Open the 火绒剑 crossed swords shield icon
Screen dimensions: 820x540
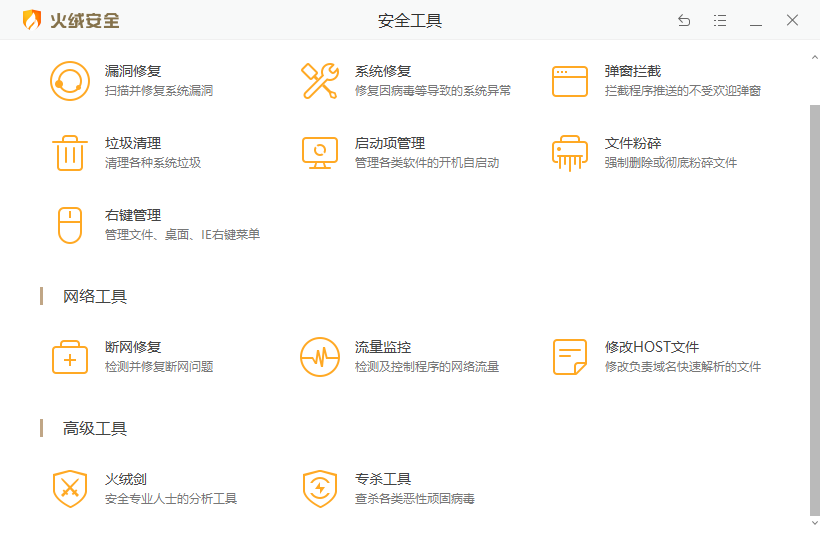point(70,489)
